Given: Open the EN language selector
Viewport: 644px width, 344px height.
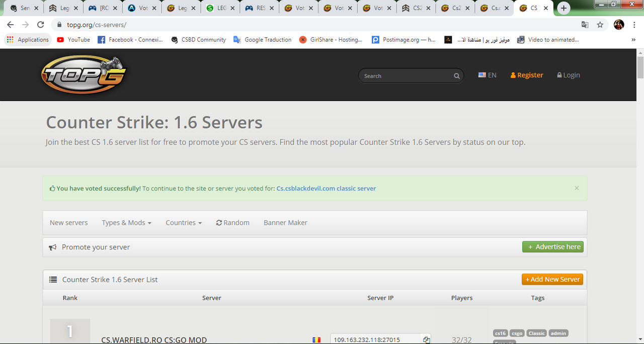Looking at the screenshot, I should [x=487, y=75].
